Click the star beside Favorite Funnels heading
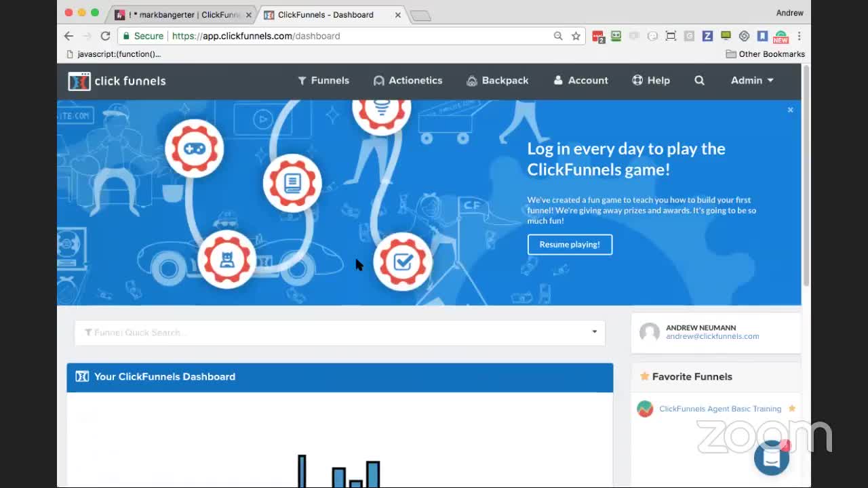The image size is (868, 488). 644,376
